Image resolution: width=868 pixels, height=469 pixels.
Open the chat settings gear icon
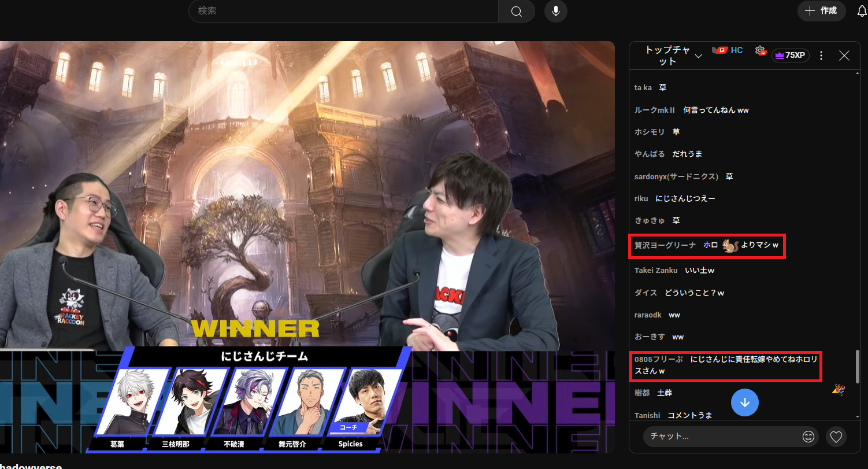(x=761, y=50)
